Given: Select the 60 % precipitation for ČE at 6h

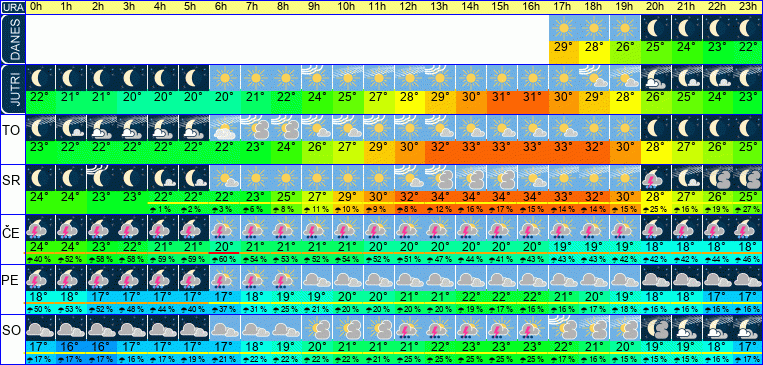Looking at the screenshot, I should [225, 259].
